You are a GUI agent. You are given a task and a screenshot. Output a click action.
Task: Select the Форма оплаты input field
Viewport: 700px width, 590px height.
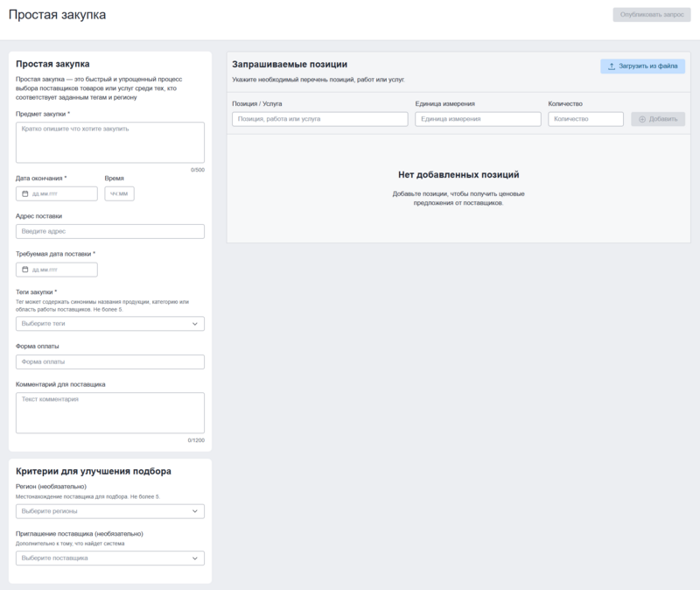pos(110,362)
